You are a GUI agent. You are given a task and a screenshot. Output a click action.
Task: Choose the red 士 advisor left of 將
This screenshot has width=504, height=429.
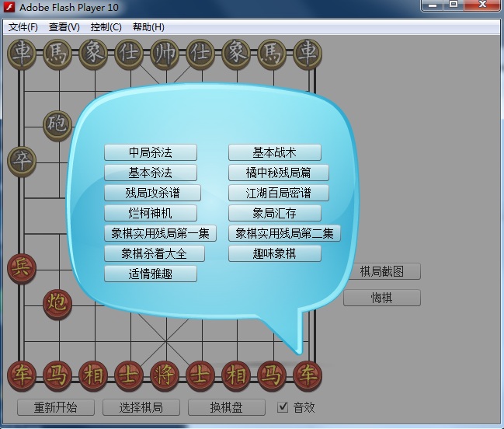[129, 376]
